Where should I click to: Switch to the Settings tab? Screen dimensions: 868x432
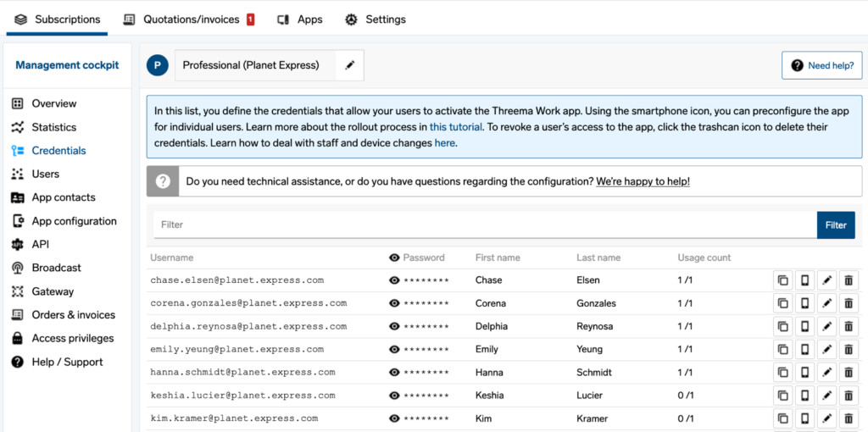(x=375, y=19)
